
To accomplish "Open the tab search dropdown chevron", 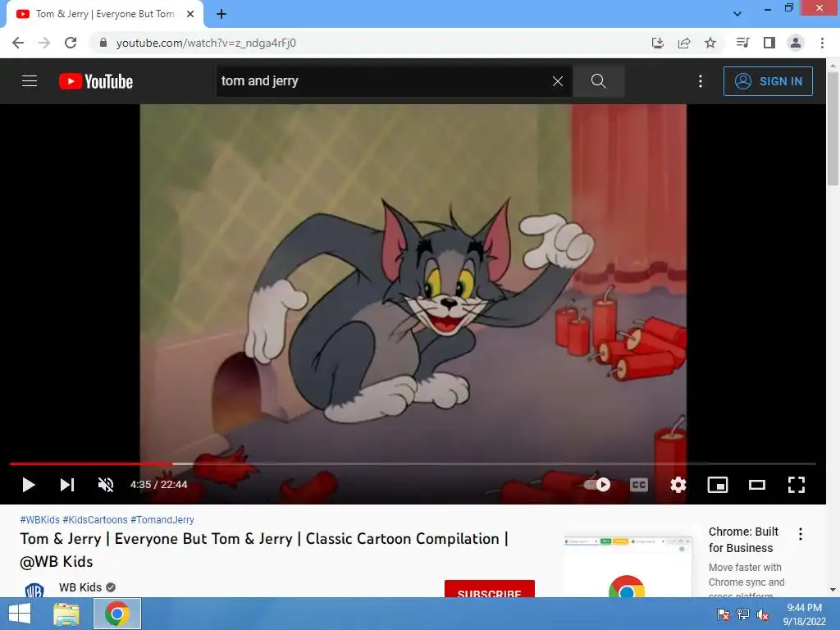I will pyautogui.click(x=737, y=14).
